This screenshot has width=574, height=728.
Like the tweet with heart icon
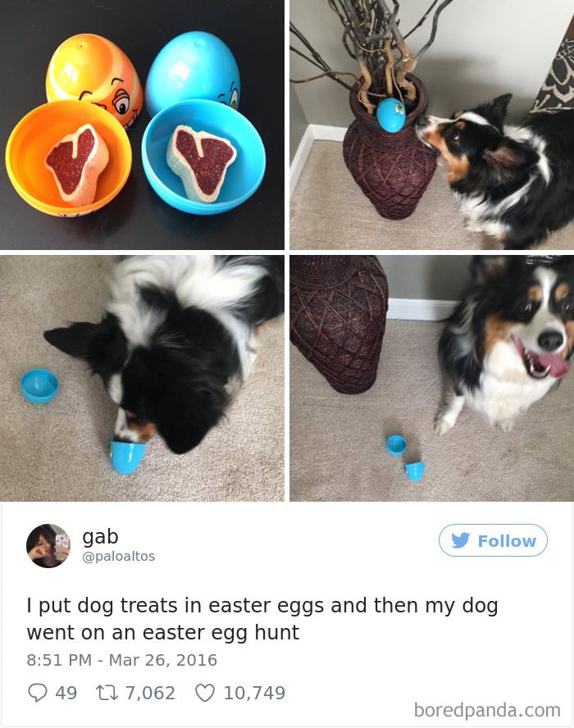205,693
